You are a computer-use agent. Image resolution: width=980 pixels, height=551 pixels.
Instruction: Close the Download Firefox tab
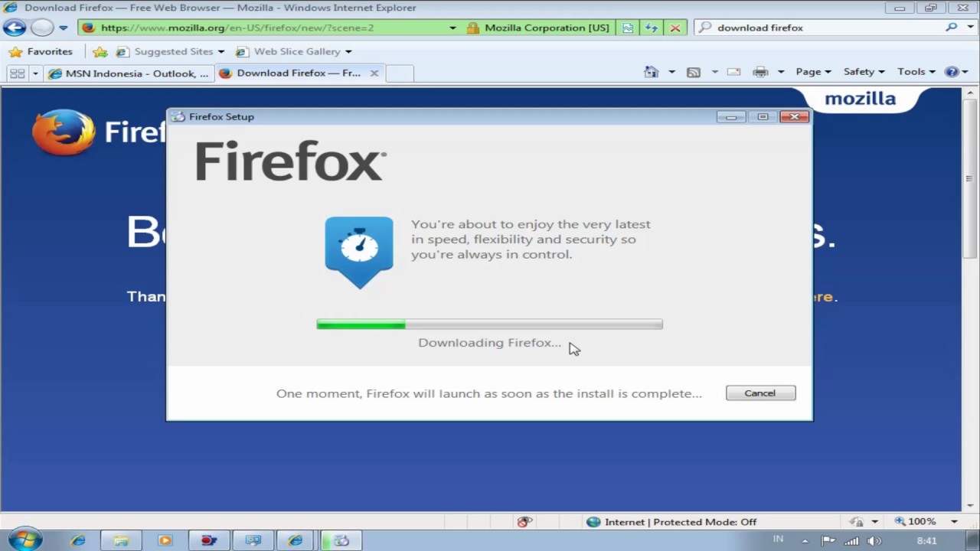374,73
